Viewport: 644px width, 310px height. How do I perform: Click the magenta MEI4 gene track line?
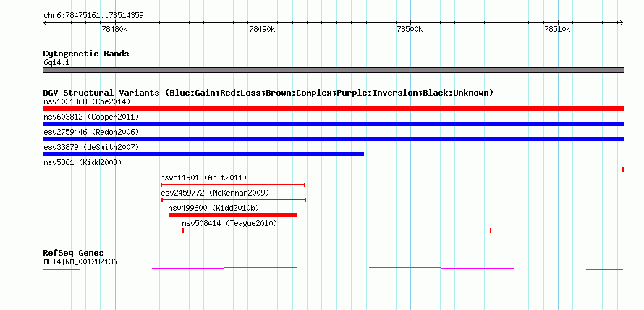click(333, 269)
